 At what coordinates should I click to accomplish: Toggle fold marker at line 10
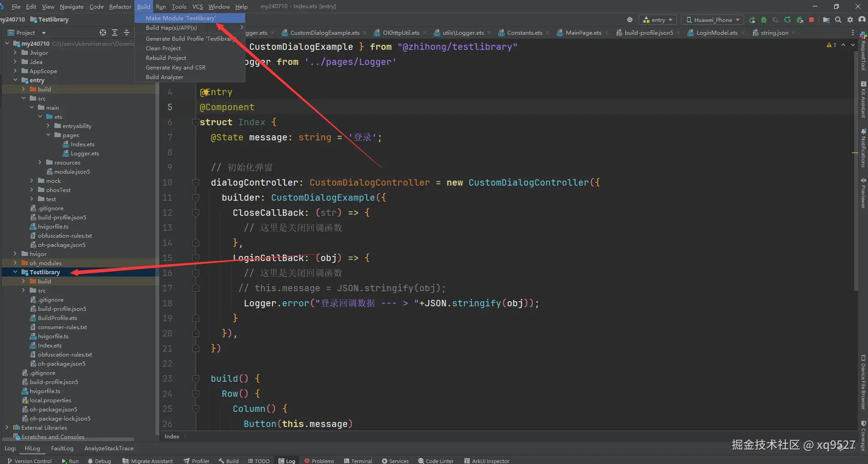click(196, 182)
